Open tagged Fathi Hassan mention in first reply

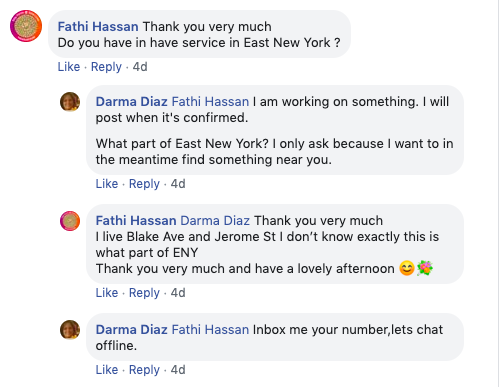(210, 102)
